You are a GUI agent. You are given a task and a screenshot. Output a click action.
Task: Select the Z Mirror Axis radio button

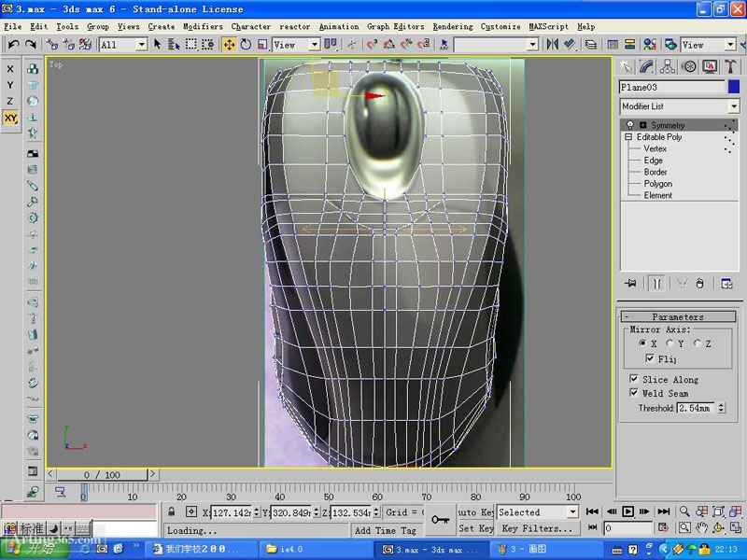(698, 343)
